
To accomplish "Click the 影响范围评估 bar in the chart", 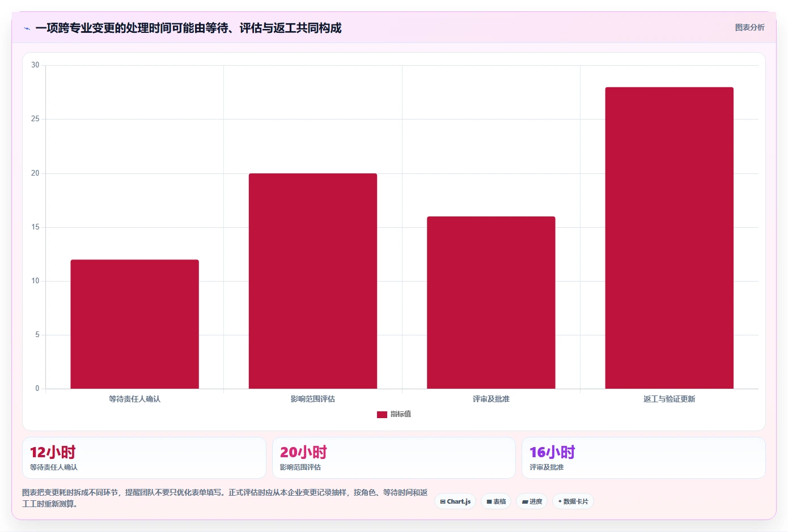I will [313, 281].
